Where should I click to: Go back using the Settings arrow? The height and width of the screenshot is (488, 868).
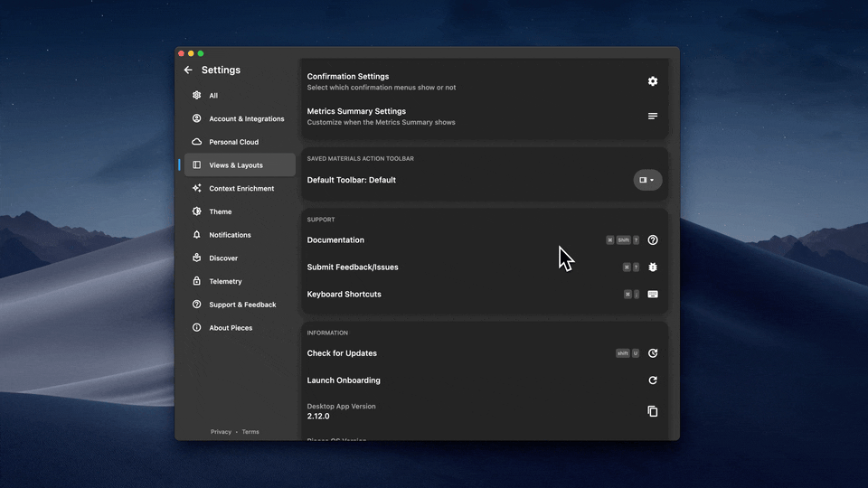pos(188,70)
